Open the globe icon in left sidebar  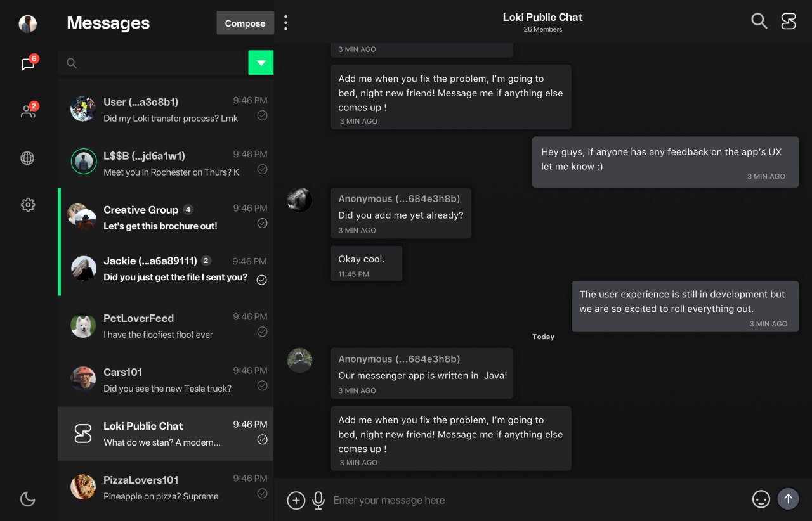[27, 158]
